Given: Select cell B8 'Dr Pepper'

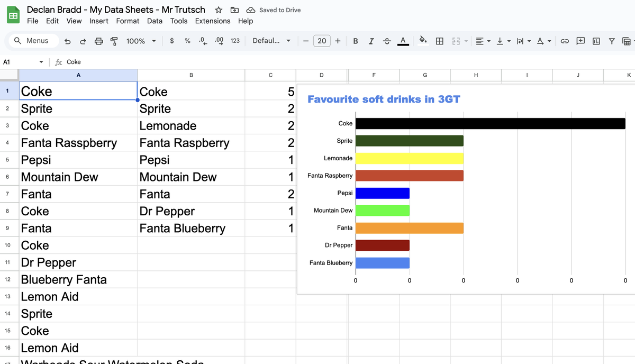Looking at the screenshot, I should (x=191, y=211).
